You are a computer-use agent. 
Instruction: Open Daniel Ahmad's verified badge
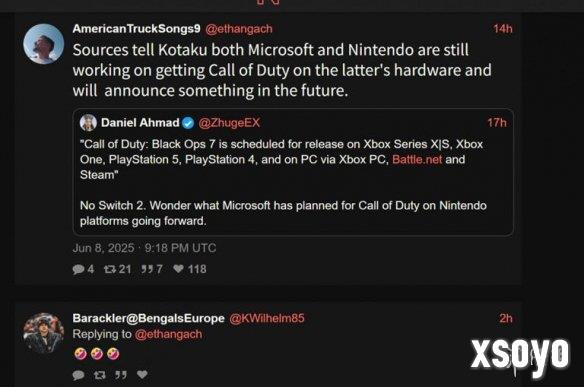point(188,123)
